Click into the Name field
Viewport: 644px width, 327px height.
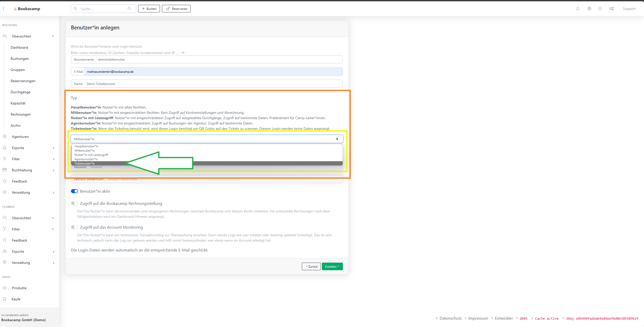pos(207,84)
